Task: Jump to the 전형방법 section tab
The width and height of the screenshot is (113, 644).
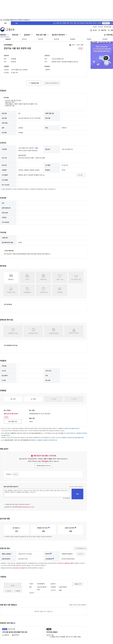Action: (x=73, y=39)
